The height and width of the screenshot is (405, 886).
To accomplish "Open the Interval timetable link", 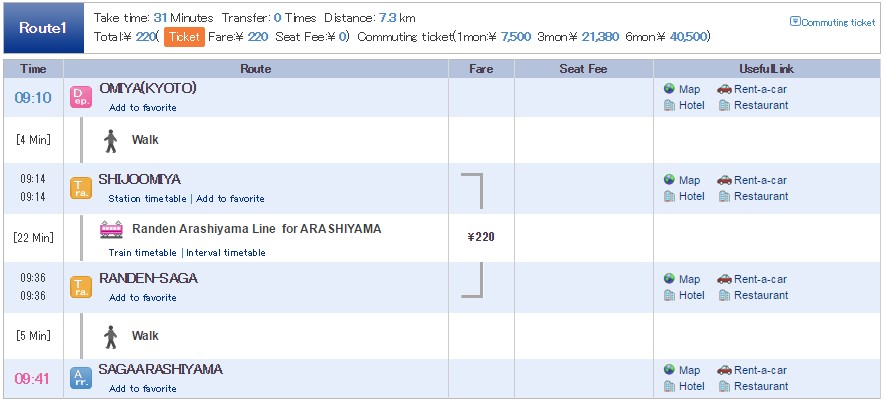I will click(225, 253).
